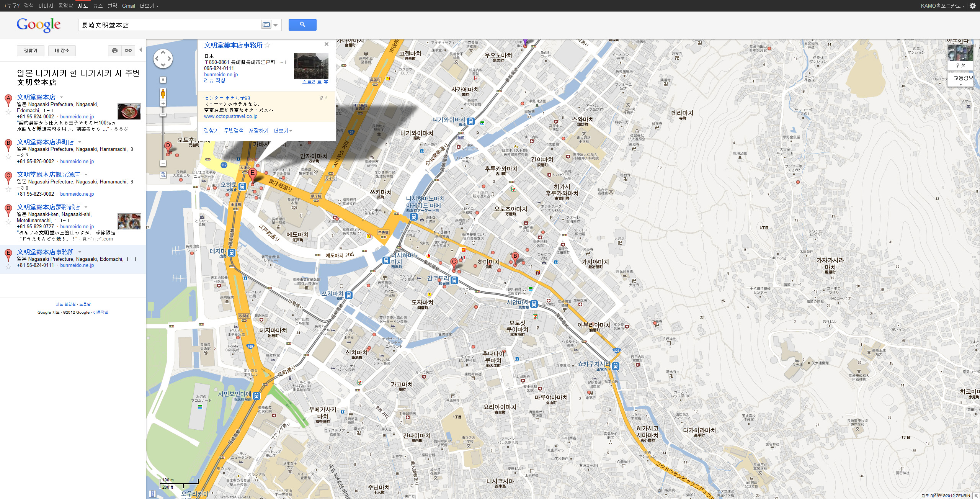Go to 뉴스 in top bar
The height and width of the screenshot is (499, 980).
point(98,6)
